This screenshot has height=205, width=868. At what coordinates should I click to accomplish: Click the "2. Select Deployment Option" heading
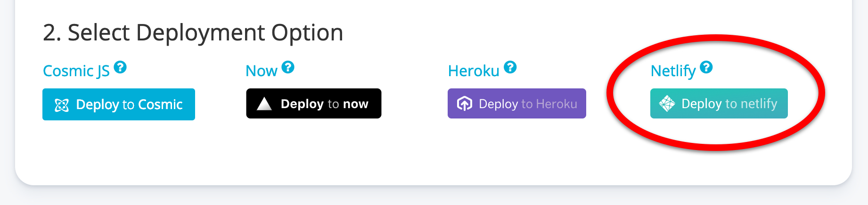point(193,33)
